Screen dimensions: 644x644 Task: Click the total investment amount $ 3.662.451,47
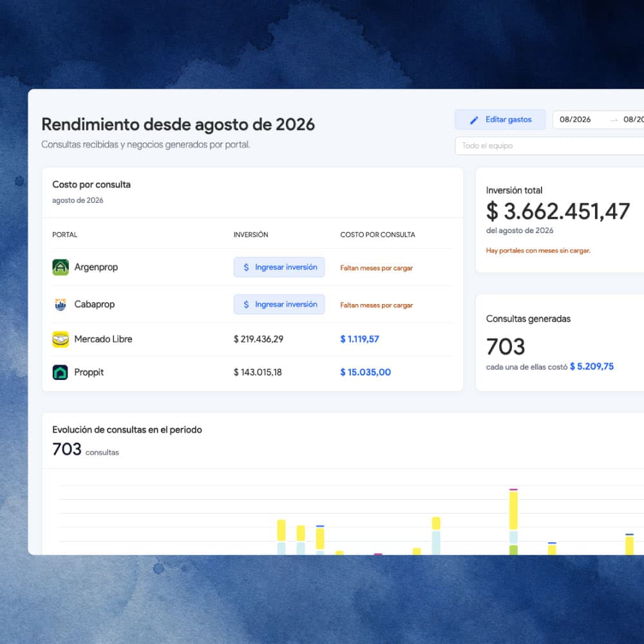(x=558, y=211)
